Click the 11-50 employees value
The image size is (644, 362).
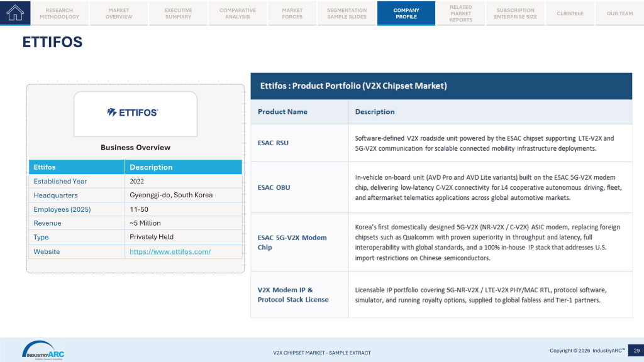(139, 209)
